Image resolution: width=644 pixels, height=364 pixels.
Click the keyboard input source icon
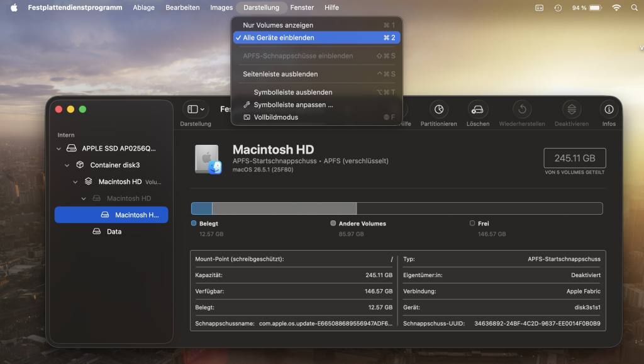coord(539,8)
